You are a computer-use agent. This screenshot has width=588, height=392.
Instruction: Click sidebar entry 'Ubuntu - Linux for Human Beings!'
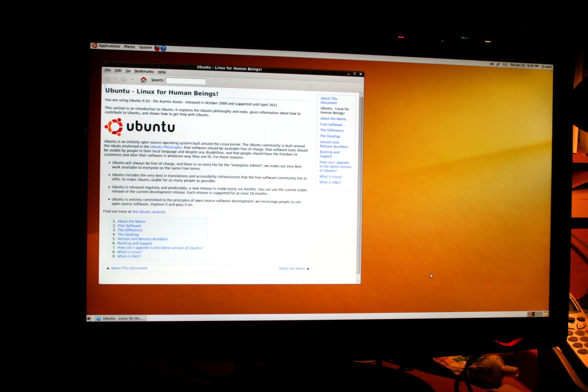tap(334, 111)
